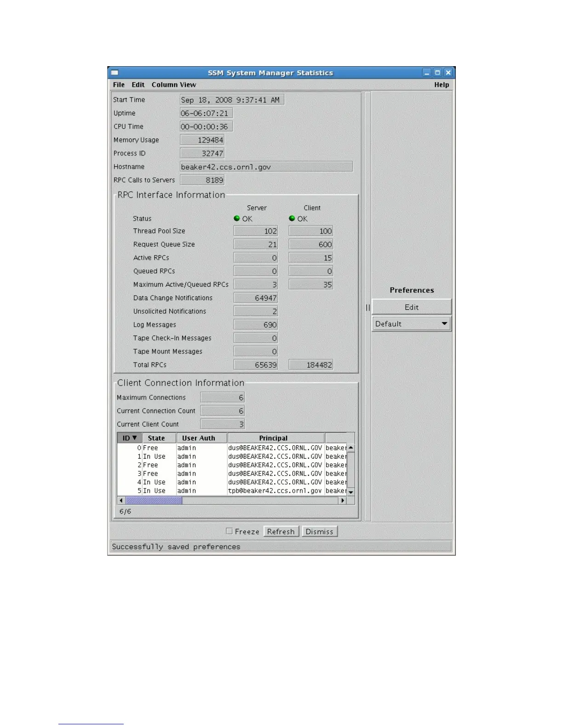The width and height of the screenshot is (563, 728).
Task: Click the Refresh button
Action: point(281,531)
